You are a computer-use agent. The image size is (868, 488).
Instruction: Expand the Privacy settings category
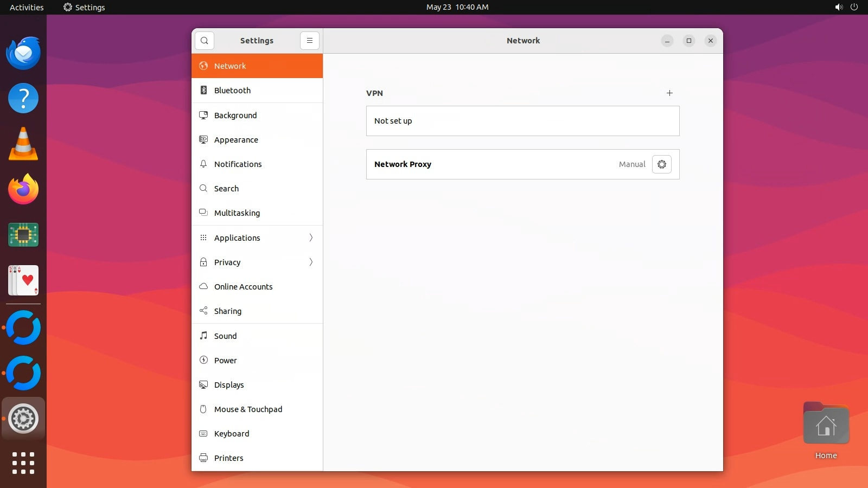257,262
